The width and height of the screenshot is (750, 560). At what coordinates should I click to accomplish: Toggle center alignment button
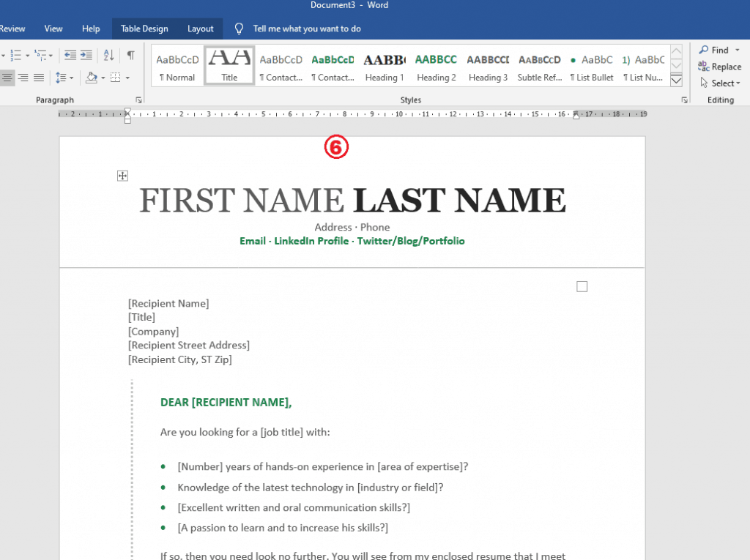pos(7,78)
